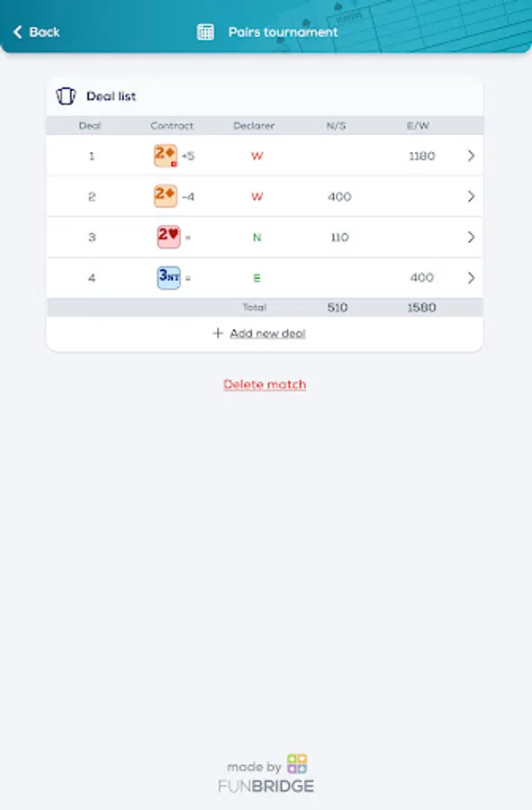The height and width of the screenshot is (810, 532).
Task: Click the Add new deal link
Action: pos(271,332)
